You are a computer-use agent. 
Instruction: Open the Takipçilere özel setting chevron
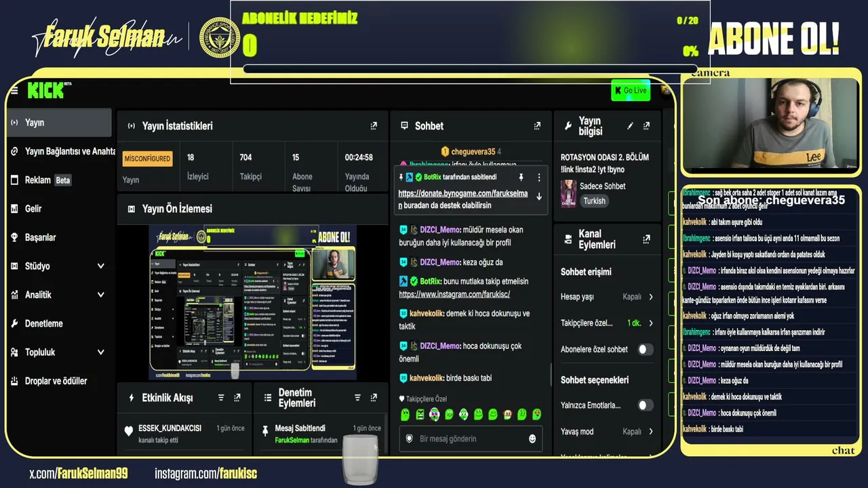click(x=651, y=323)
